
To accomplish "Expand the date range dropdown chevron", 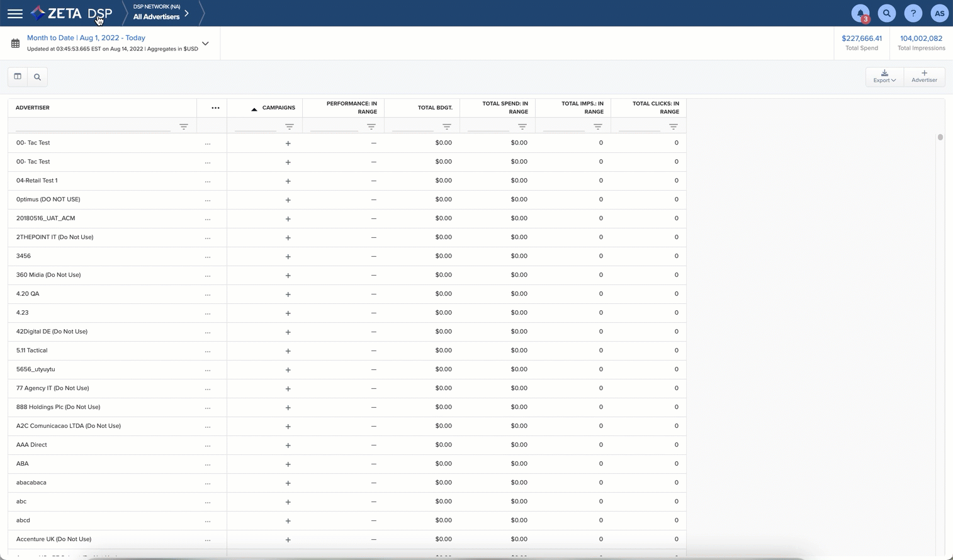I will pyautogui.click(x=205, y=43).
